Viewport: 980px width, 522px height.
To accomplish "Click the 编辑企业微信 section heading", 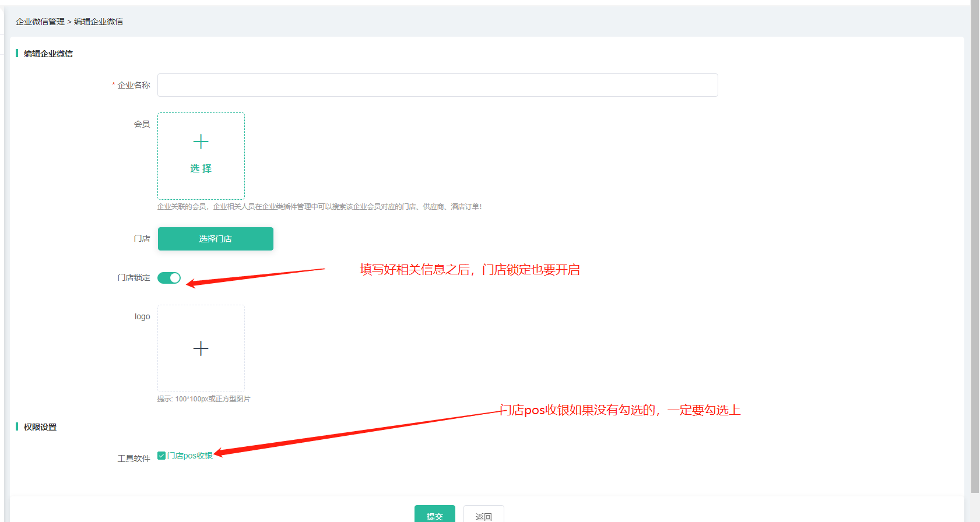I will click(x=48, y=54).
